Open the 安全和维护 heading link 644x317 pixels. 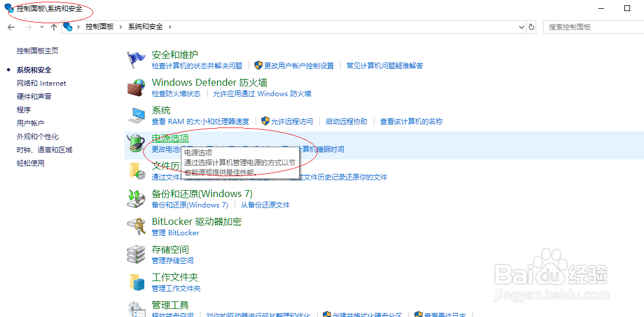pos(175,54)
